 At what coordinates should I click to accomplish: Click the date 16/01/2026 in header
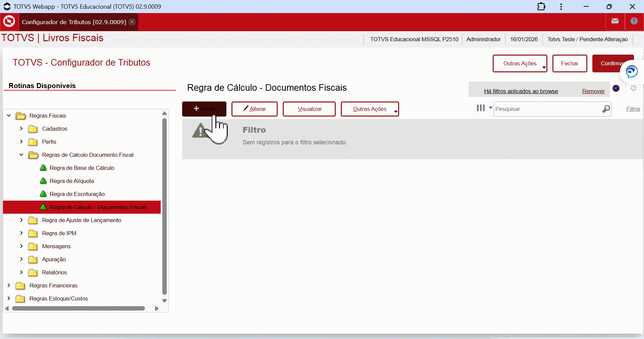point(524,39)
